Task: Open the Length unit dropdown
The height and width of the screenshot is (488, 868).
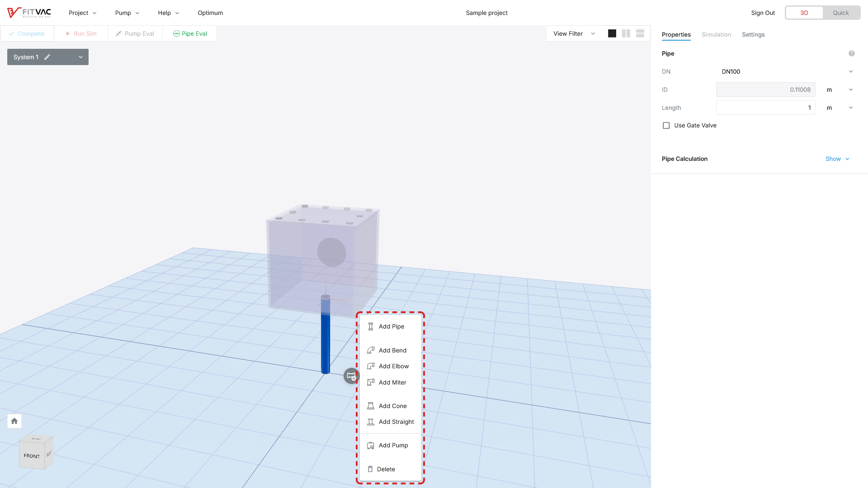Action: tap(840, 108)
